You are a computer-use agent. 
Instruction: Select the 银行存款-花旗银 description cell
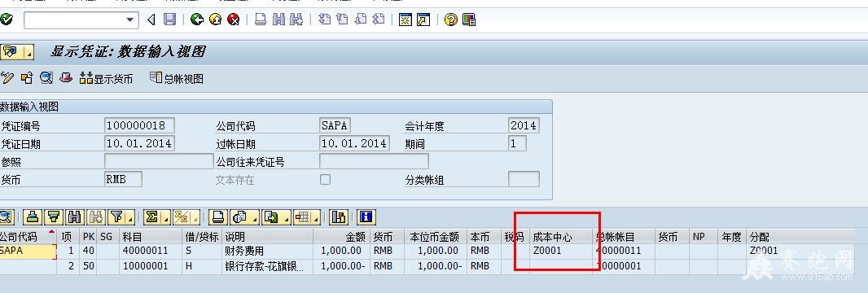tap(267, 266)
